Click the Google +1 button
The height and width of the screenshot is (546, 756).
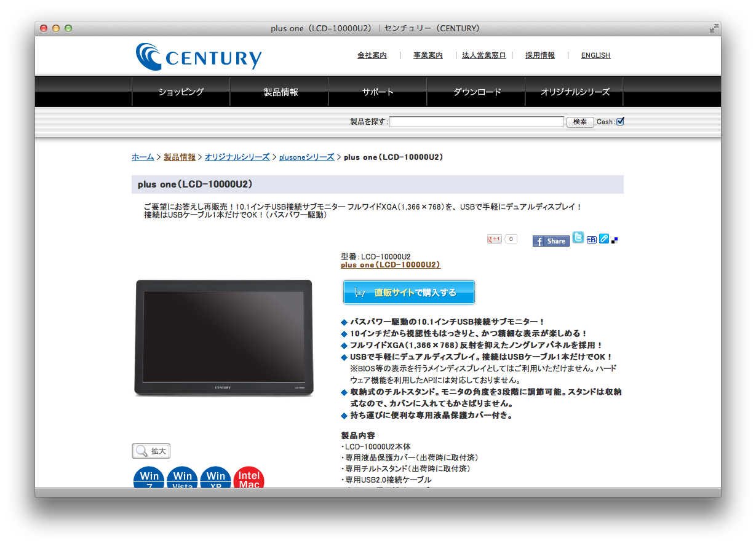pyautogui.click(x=495, y=239)
